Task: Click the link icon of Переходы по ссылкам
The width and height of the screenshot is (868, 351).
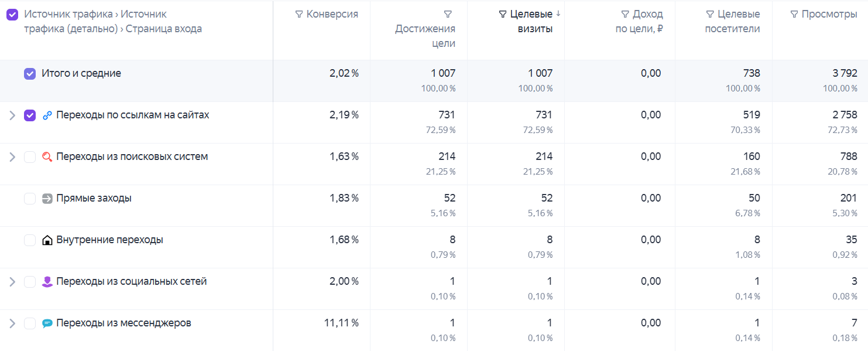Action: pos(47,115)
